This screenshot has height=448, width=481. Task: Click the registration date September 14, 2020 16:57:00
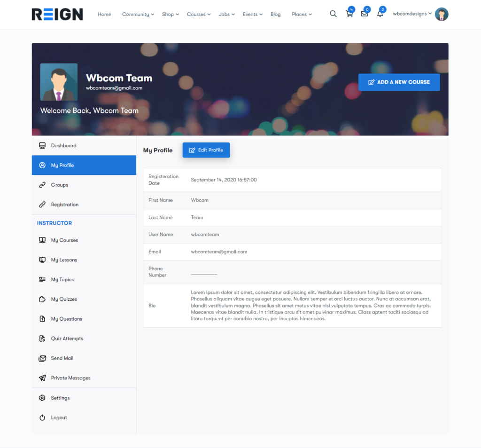224,180
